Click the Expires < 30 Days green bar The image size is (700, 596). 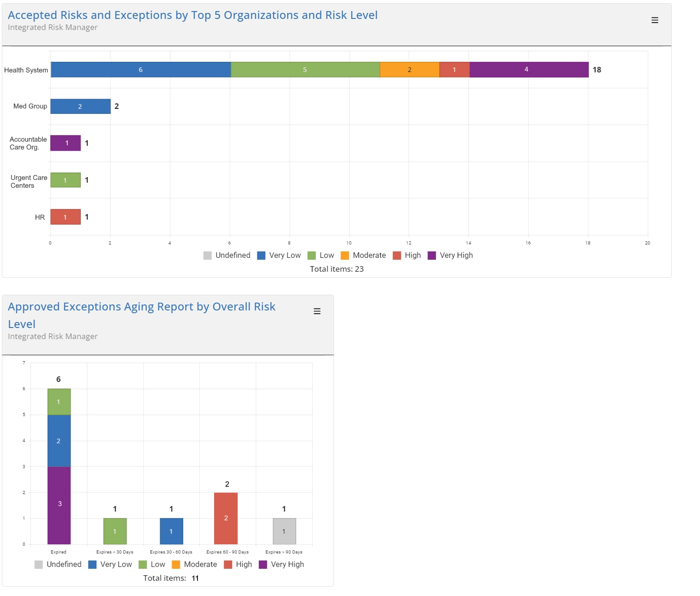[x=115, y=531]
